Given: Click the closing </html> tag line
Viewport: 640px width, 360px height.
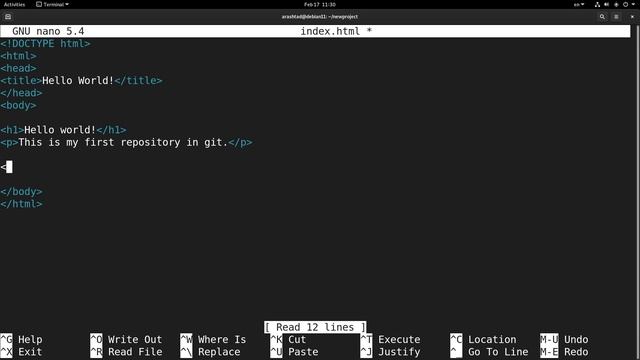Looking at the screenshot, I should coord(21,204).
